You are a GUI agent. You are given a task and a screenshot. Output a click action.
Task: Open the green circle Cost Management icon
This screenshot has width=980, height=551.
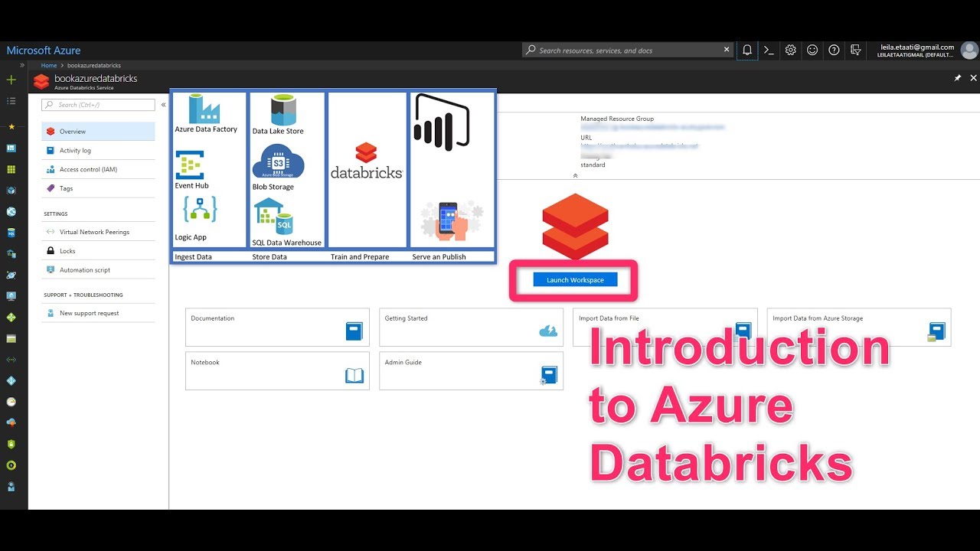11,465
